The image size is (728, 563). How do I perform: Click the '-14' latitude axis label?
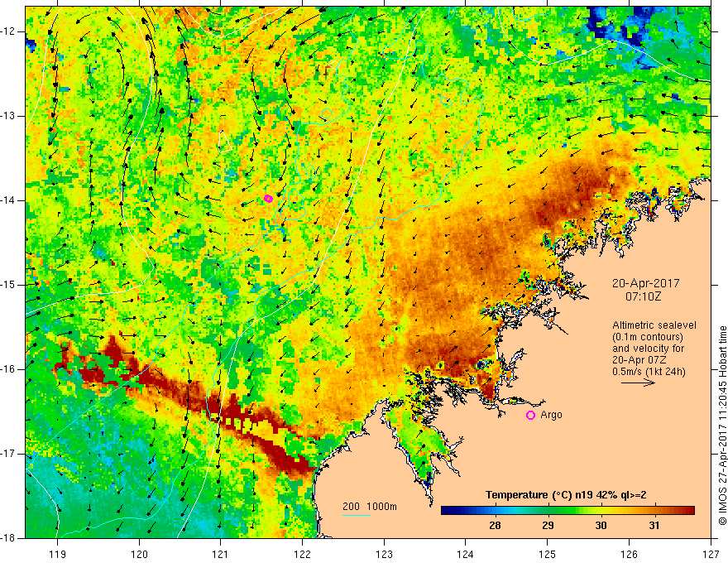pos(7,200)
